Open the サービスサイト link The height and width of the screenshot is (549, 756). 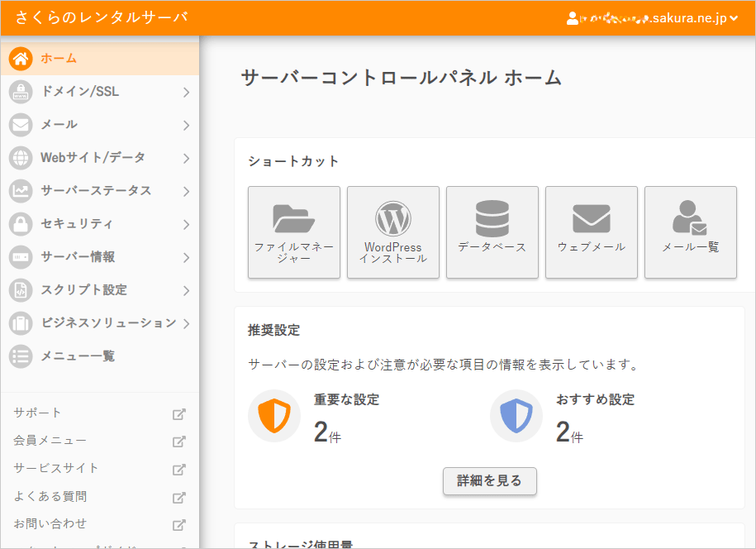[x=56, y=469]
